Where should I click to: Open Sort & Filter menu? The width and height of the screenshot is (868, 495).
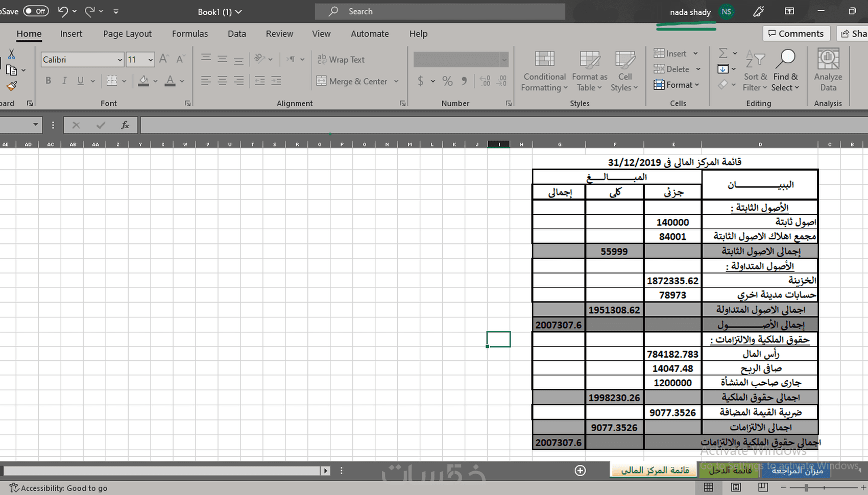coord(755,71)
